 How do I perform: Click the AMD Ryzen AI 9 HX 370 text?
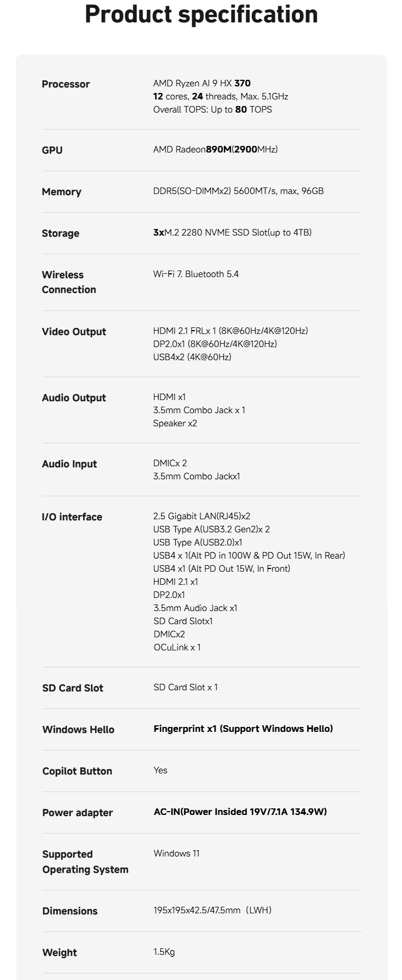click(202, 83)
